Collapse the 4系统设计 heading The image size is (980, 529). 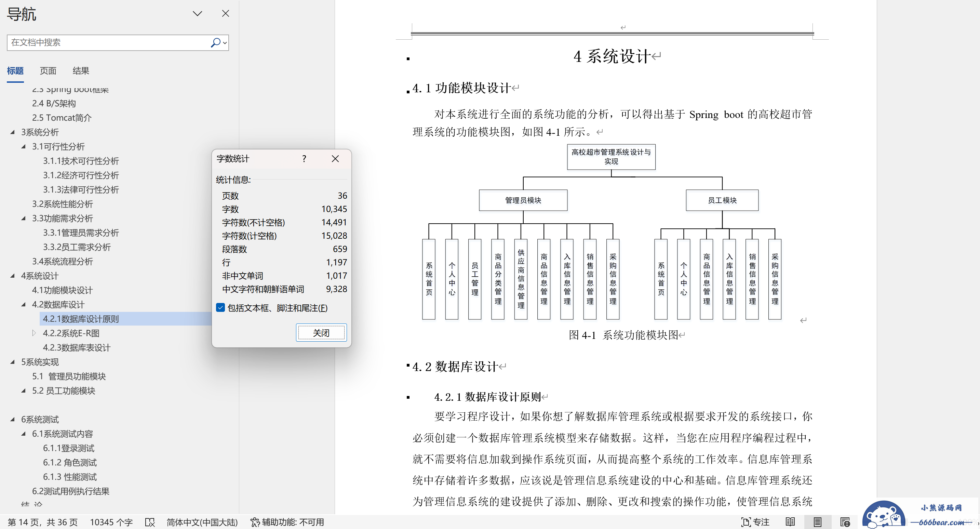[x=13, y=276]
